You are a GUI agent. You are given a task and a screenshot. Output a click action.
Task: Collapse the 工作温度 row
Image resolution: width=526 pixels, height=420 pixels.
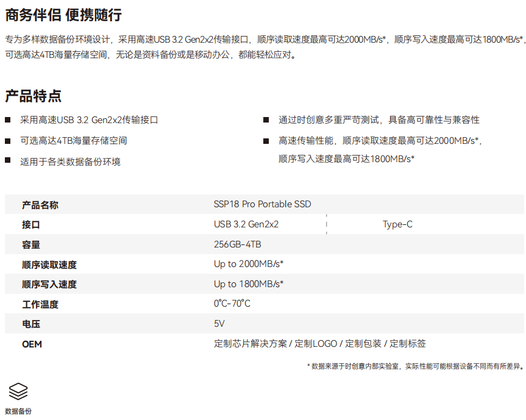coord(262,303)
